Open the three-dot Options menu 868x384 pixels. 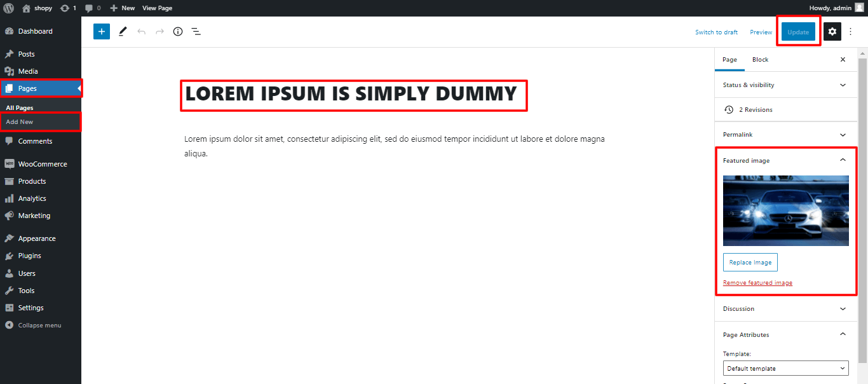click(x=851, y=32)
